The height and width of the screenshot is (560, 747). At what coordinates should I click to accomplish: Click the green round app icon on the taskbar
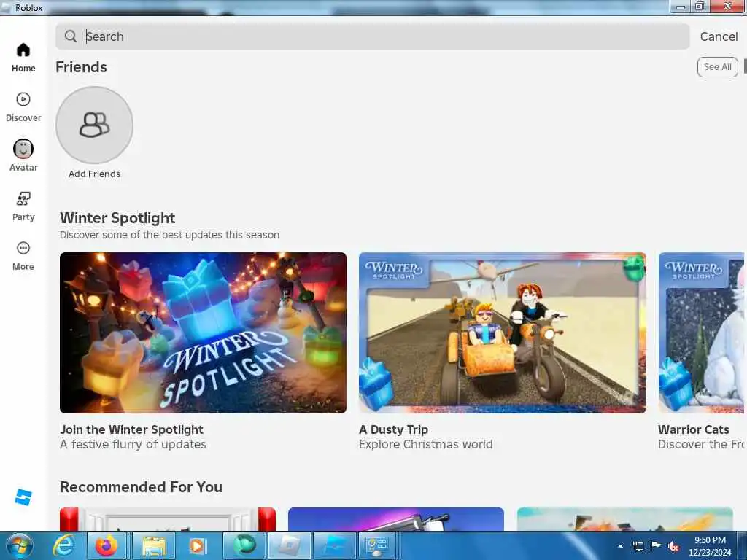(244, 545)
